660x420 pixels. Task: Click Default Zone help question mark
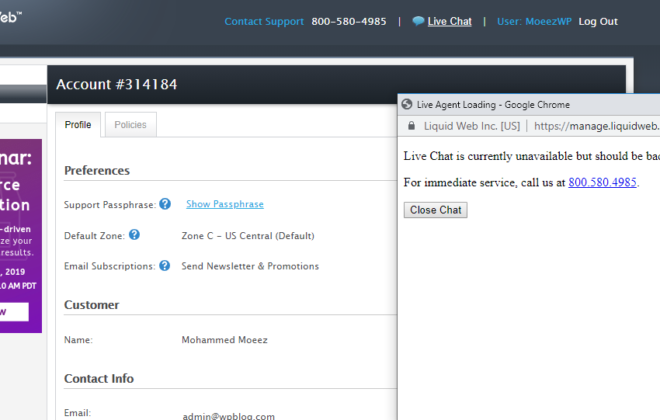[134, 235]
